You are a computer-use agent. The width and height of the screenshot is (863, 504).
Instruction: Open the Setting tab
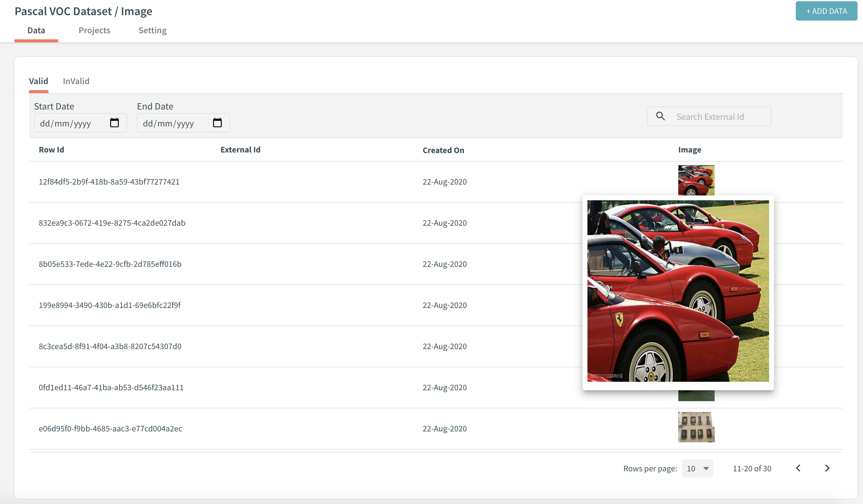tap(152, 31)
